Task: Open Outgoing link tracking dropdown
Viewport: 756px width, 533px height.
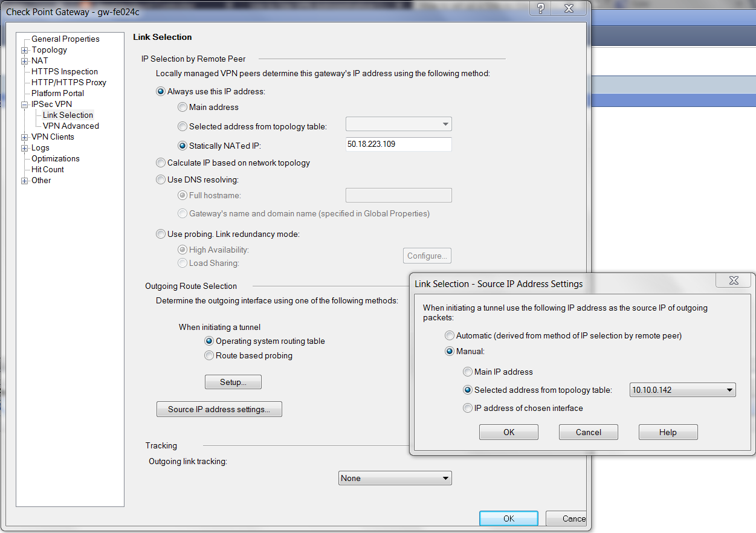Action: [x=395, y=478]
